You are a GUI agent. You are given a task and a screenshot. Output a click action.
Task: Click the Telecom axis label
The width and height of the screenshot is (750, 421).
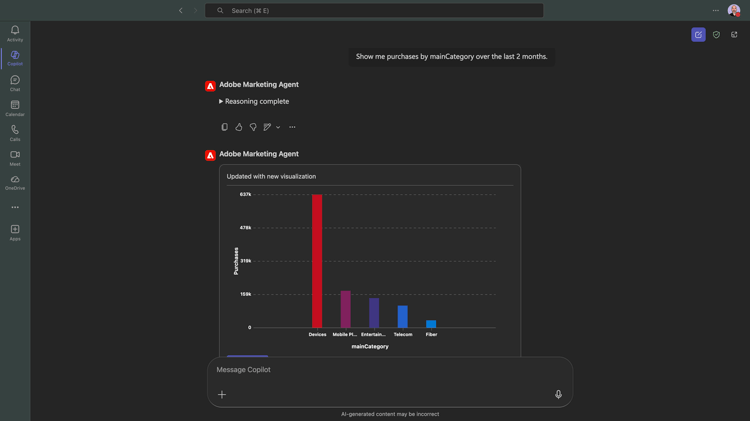click(403, 334)
